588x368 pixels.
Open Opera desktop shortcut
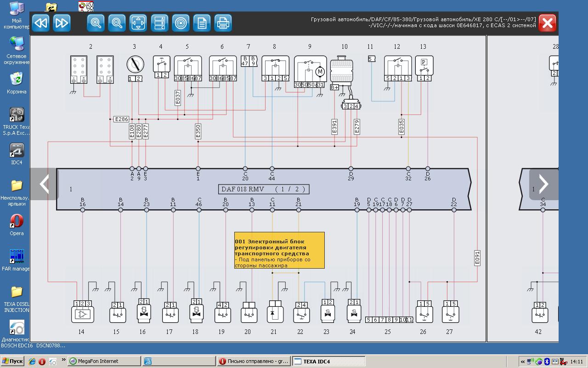pos(17,225)
